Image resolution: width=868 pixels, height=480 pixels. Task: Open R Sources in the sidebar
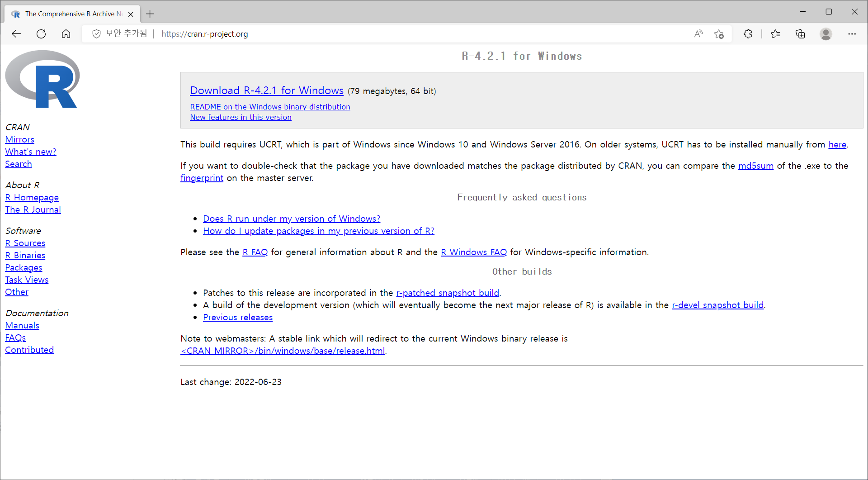tap(25, 243)
